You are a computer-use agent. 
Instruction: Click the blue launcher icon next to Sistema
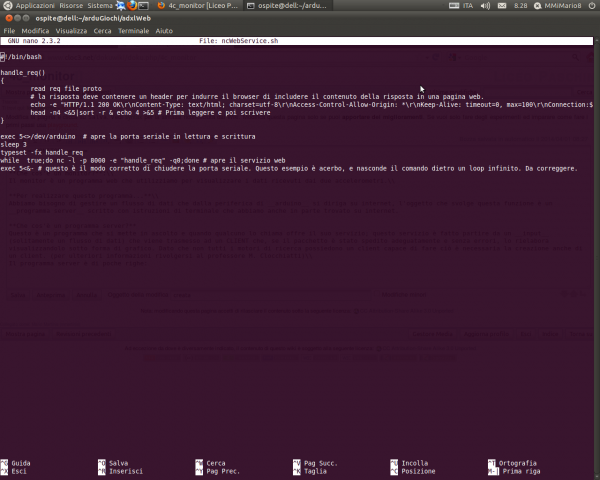tap(121, 5)
